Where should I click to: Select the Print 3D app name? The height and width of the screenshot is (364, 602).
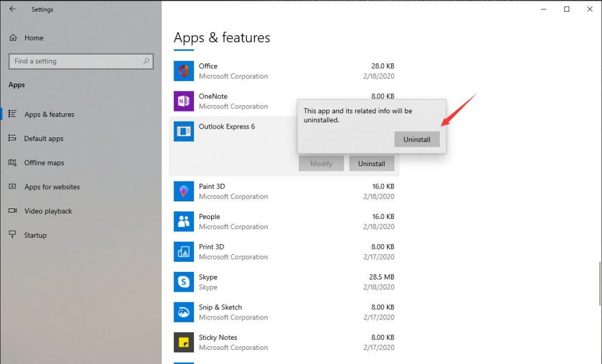click(x=212, y=247)
